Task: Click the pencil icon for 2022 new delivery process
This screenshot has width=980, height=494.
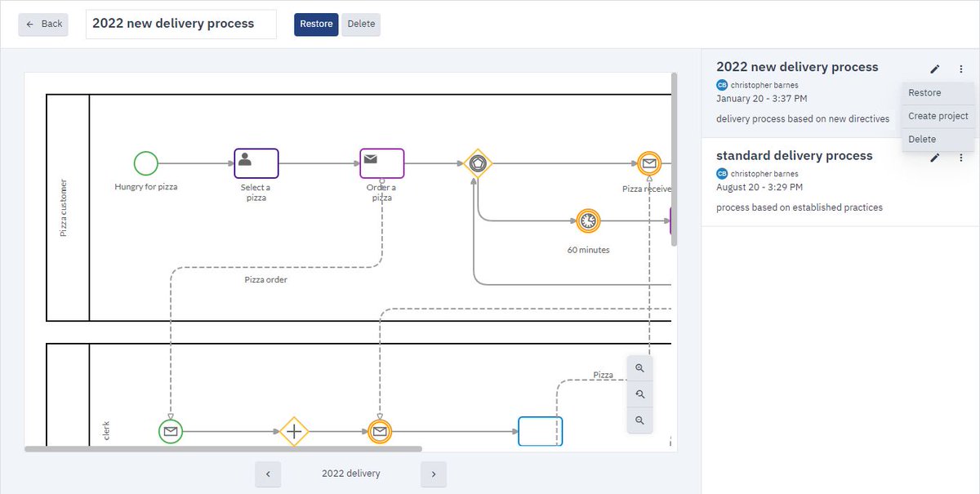Action: pyautogui.click(x=934, y=69)
